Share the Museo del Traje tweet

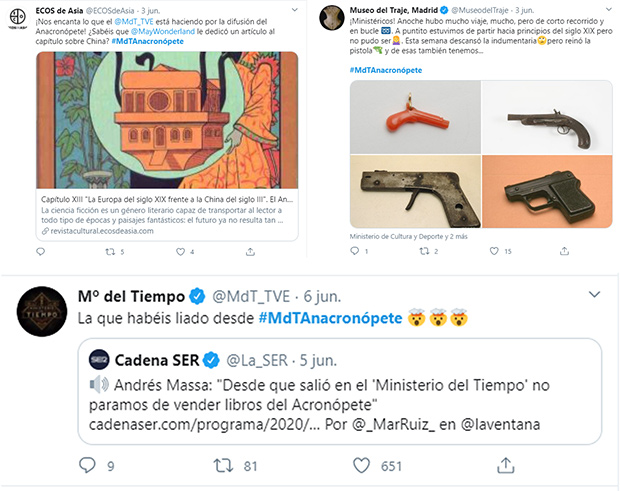[x=564, y=251]
